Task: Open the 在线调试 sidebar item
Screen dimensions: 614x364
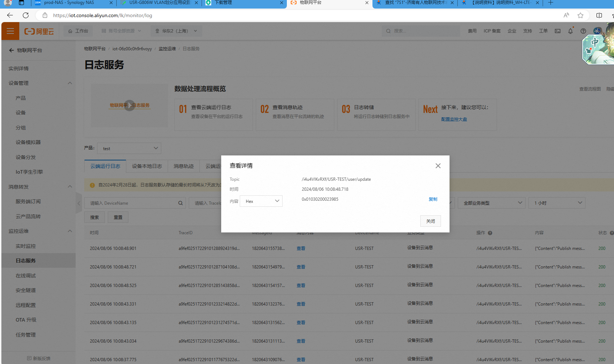Action: (x=26, y=276)
